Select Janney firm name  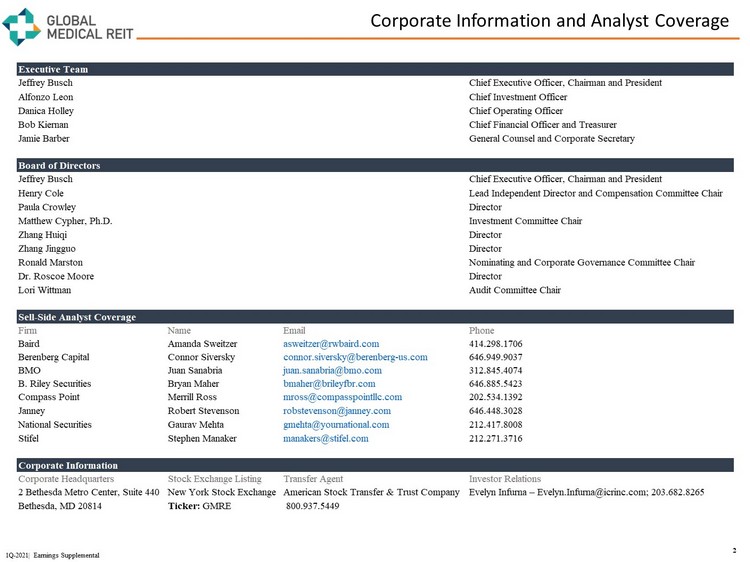31,411
